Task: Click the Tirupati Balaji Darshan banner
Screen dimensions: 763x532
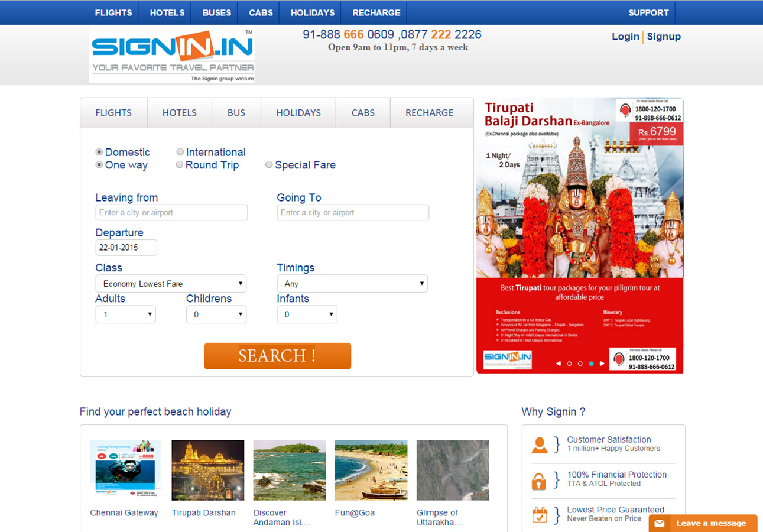Action: tap(580, 235)
